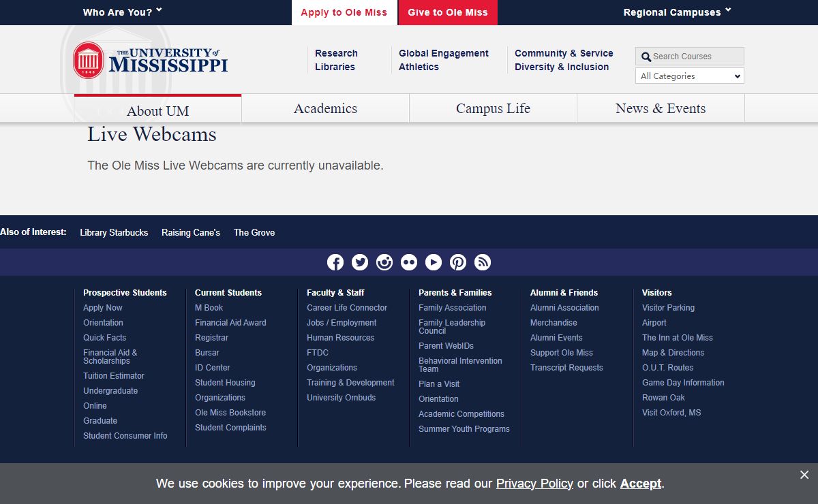Open the Family Association link
Viewport: 818px width, 504px height.
452,308
